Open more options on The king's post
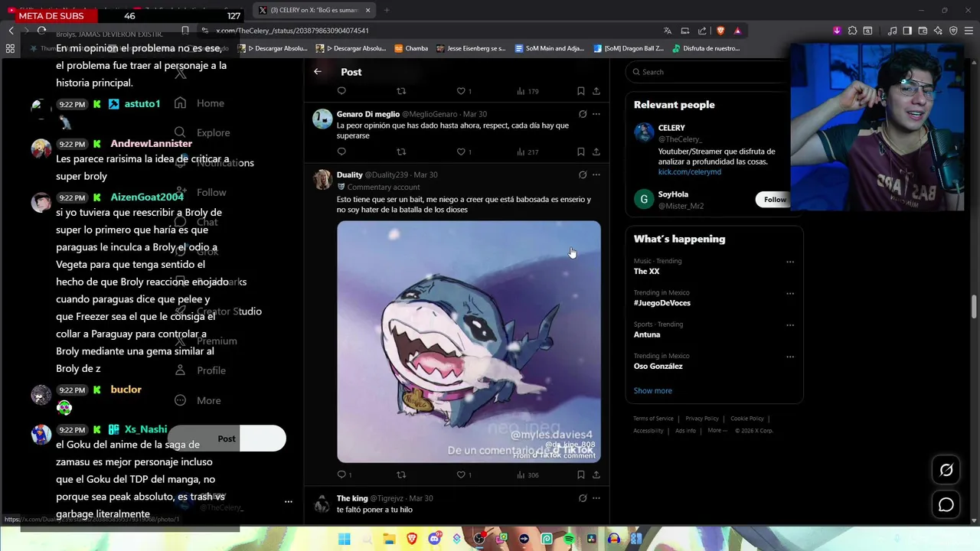 click(596, 498)
